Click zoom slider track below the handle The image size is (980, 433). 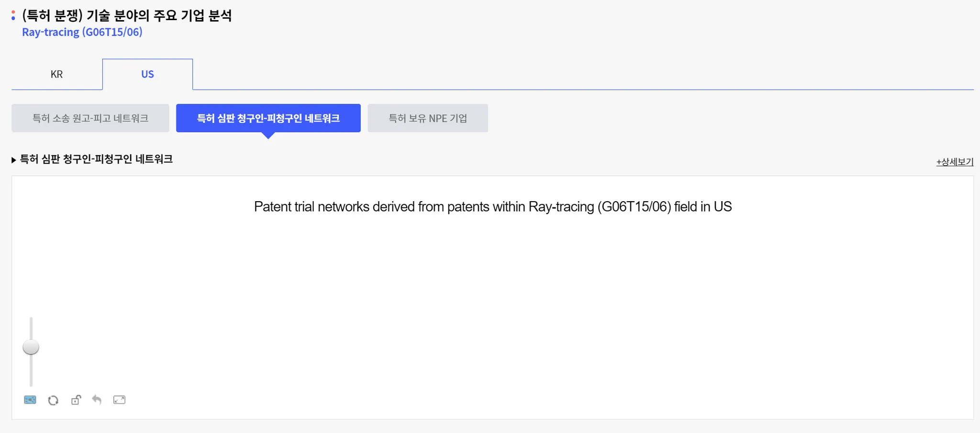[x=31, y=371]
